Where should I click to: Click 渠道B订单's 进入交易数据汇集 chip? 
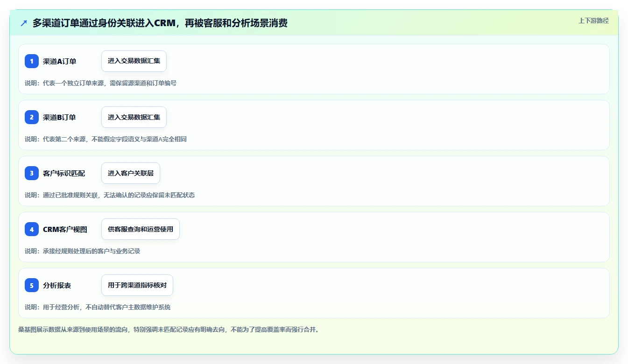coord(134,117)
